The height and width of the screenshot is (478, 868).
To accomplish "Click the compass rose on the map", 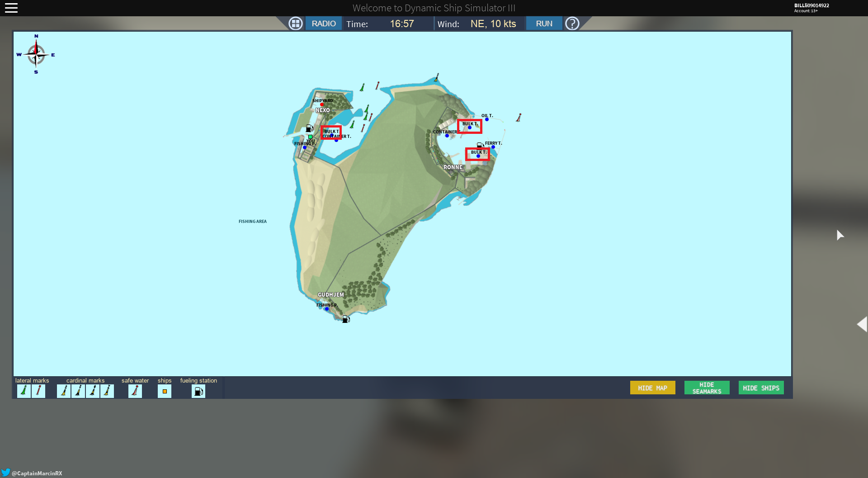I will 36,54.
